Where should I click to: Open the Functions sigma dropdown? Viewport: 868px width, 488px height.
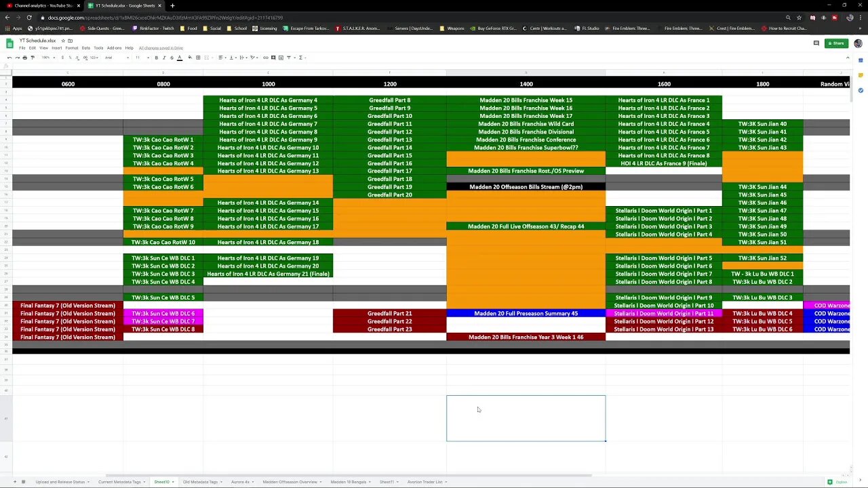[302, 58]
